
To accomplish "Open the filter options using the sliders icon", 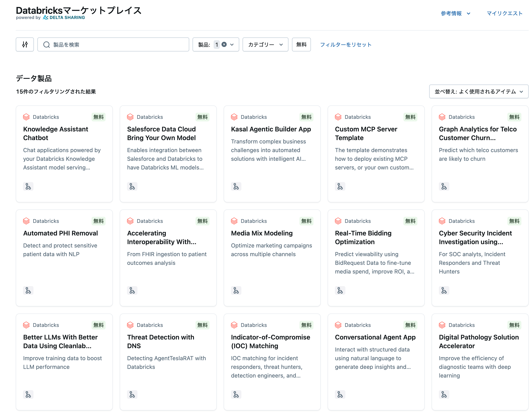I will (x=25, y=44).
